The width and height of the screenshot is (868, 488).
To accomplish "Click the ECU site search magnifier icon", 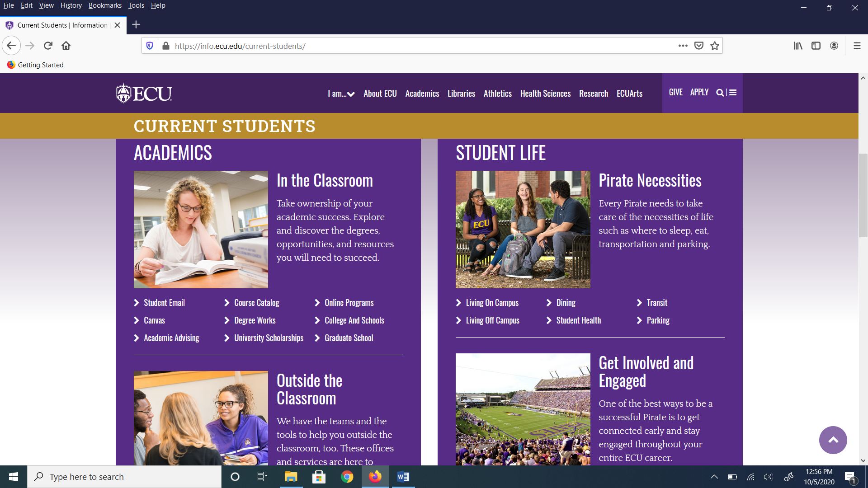I will pos(720,93).
